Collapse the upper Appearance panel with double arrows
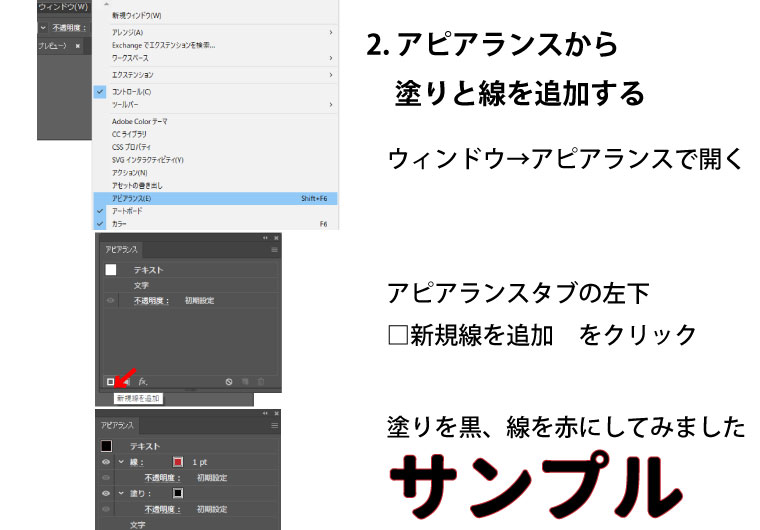Screen dimensions: 760x530 point(266,238)
